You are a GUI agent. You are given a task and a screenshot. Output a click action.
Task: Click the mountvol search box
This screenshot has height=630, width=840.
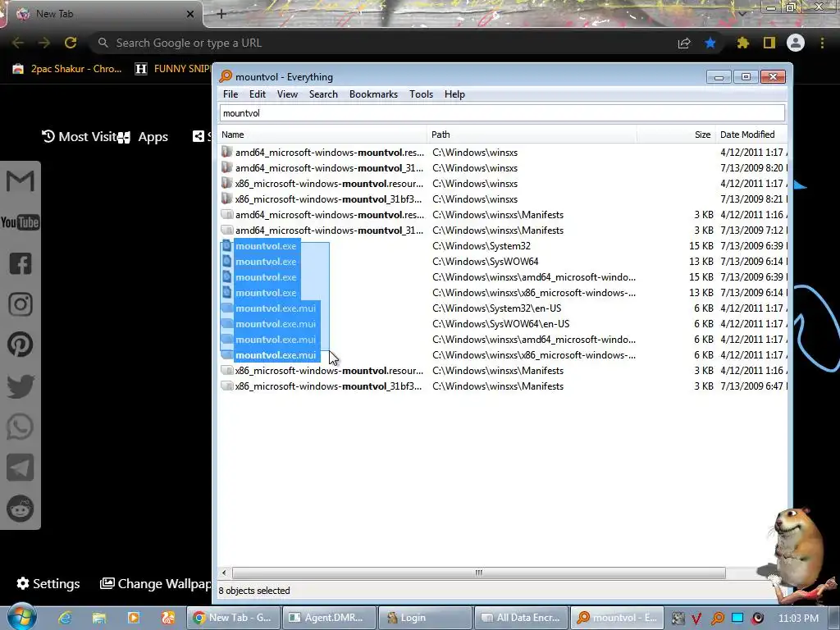pyautogui.click(x=502, y=113)
